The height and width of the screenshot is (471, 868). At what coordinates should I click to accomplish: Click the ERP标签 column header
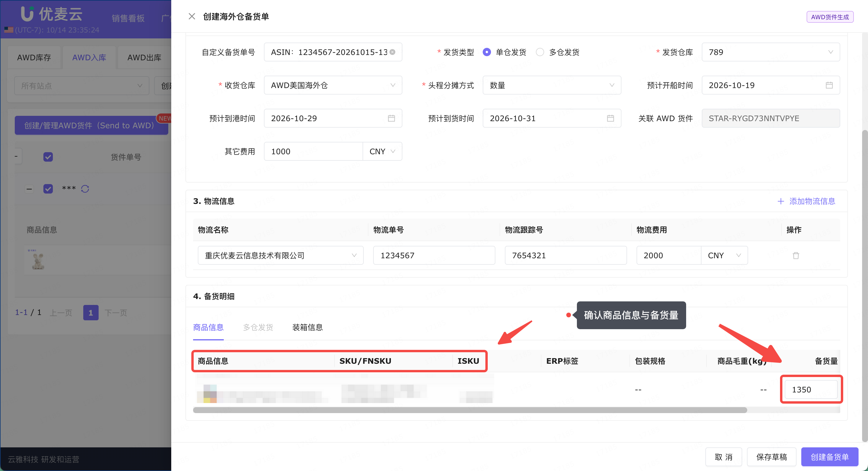562,361
